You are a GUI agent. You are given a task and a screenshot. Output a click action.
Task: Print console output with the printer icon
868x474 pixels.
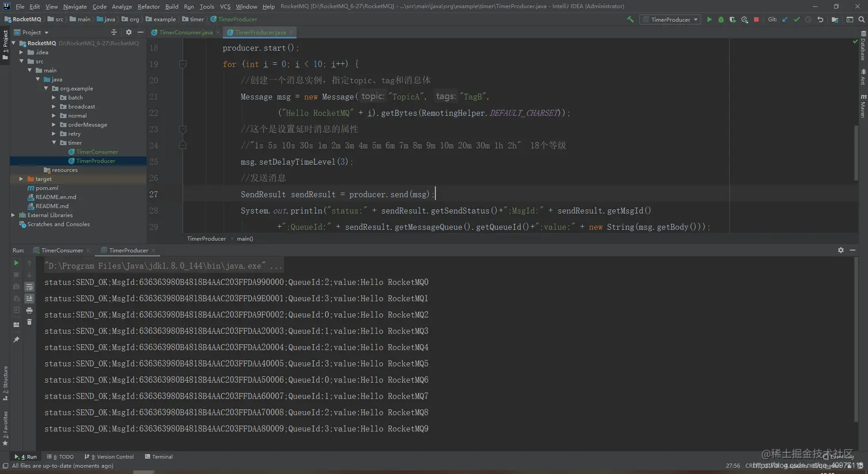tap(29, 310)
